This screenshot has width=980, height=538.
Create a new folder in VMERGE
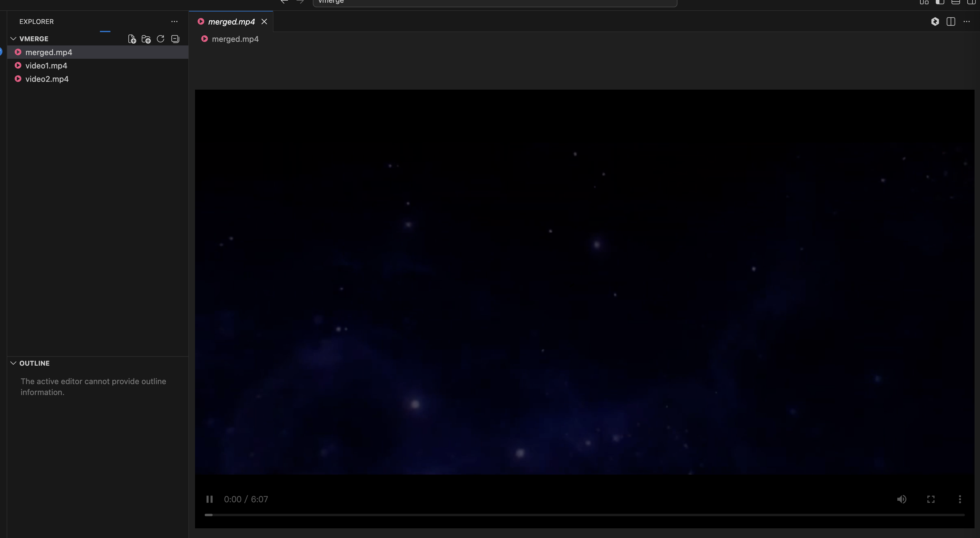click(146, 39)
